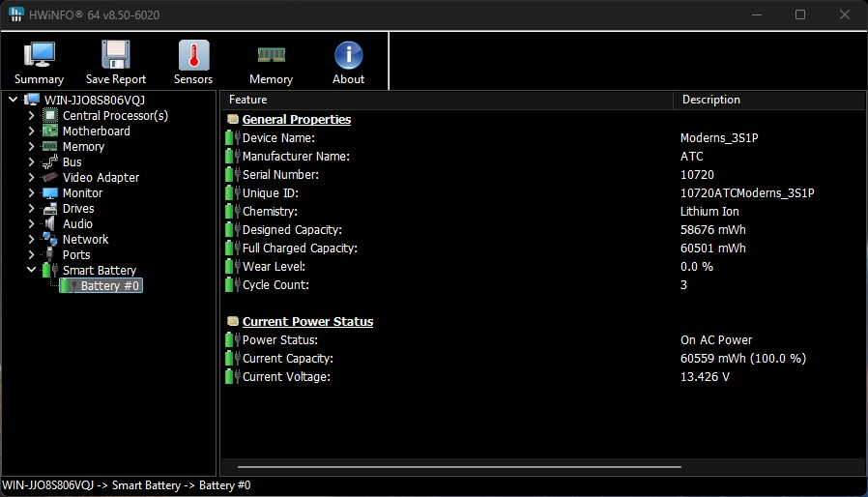Viewport: 868px width, 497px height.
Task: Select the Serial Number row label
Action: (x=280, y=175)
